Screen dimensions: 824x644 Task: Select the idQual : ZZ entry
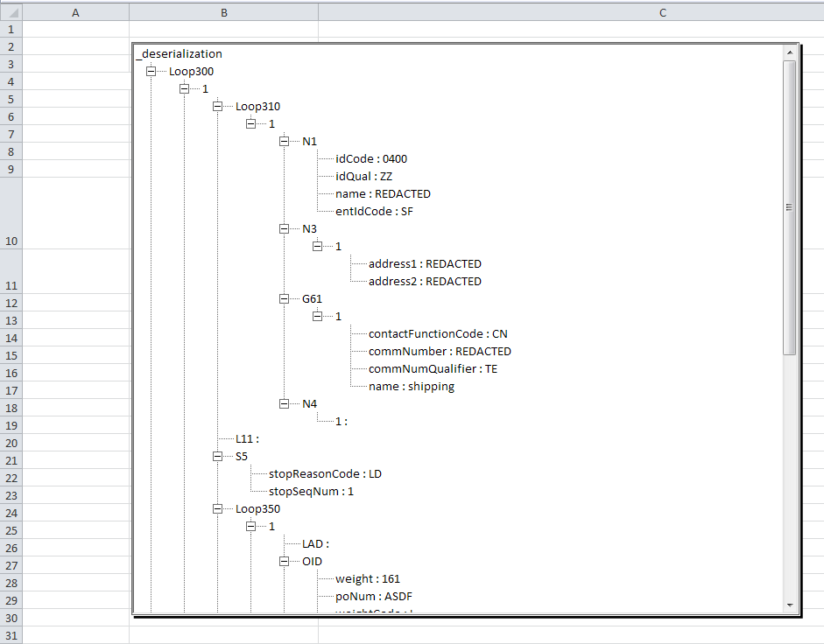363,176
